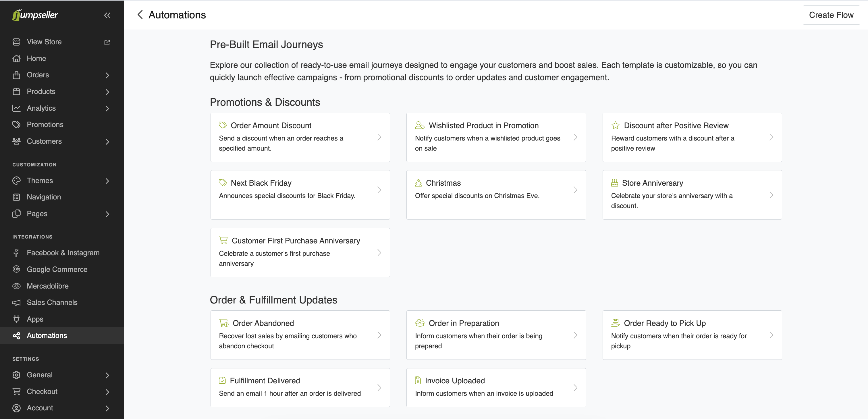Click the back arrow next to Automations
The image size is (868, 419).
(140, 15)
